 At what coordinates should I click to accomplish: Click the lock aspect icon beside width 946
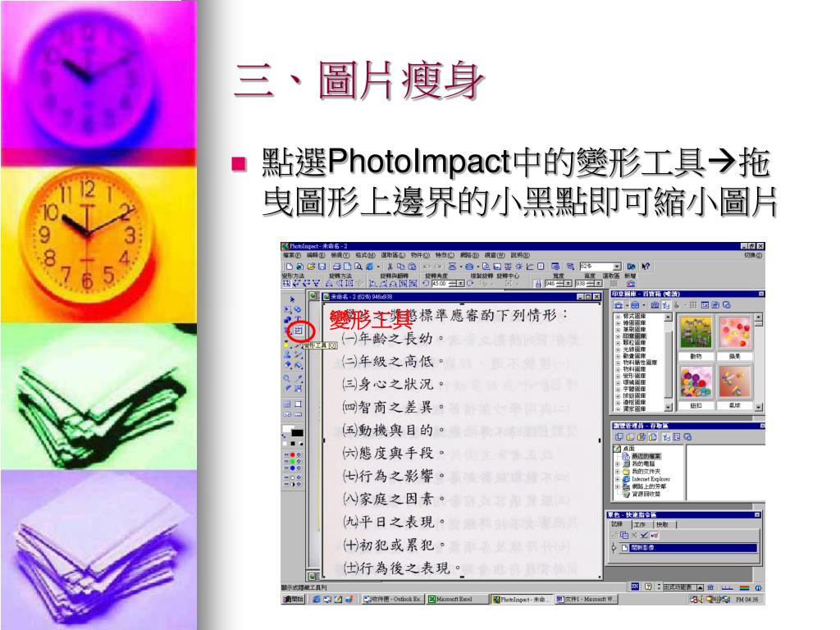538,284
